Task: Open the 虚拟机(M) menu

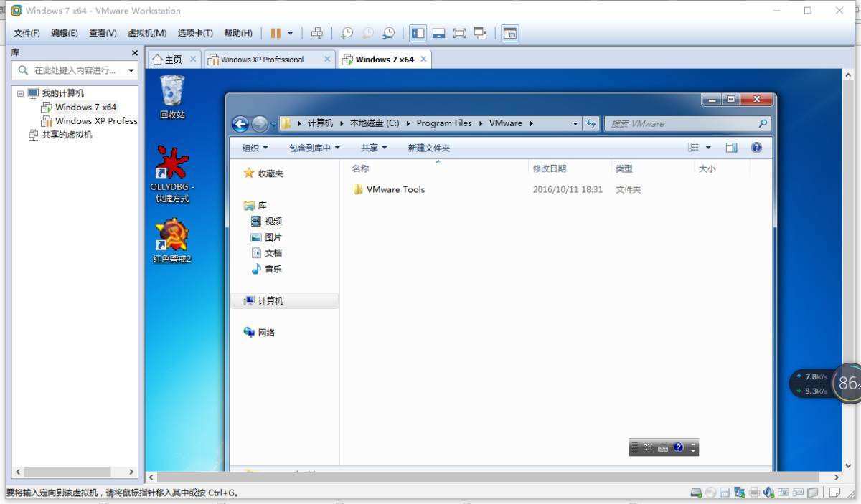Action: (147, 33)
